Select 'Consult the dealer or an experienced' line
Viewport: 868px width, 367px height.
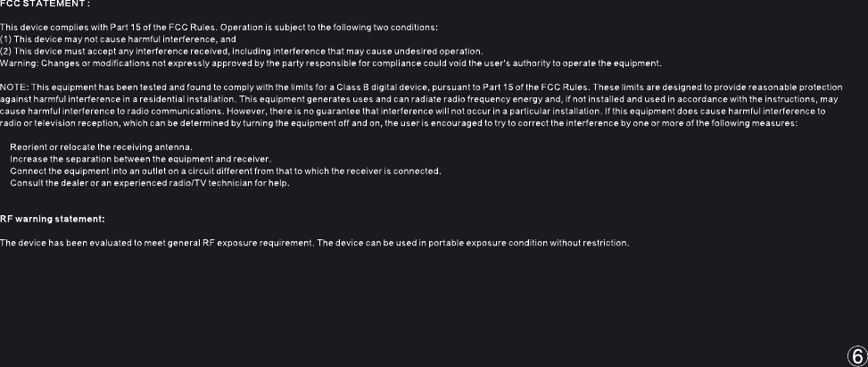tap(150, 183)
